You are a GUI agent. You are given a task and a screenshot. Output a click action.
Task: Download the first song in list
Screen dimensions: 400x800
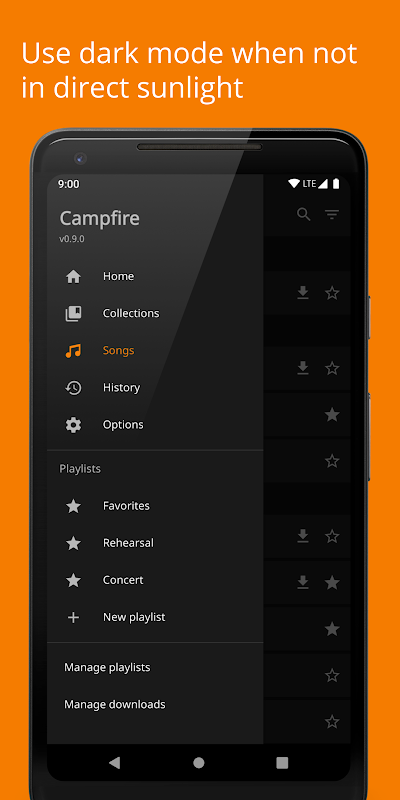tap(303, 293)
